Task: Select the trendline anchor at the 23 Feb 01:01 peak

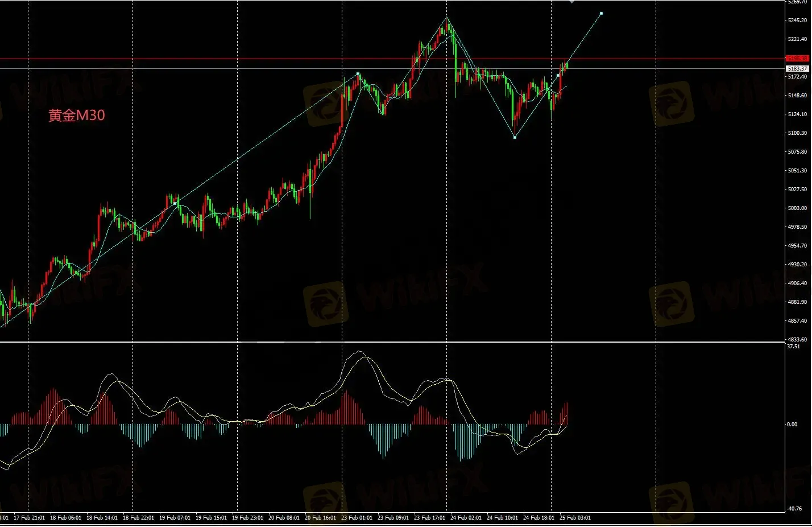Action: (358, 74)
